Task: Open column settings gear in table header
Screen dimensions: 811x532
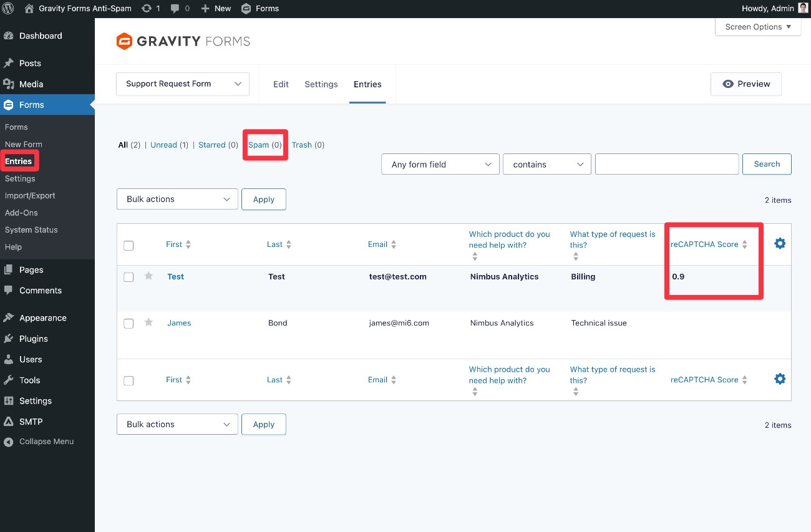Action: [779, 244]
